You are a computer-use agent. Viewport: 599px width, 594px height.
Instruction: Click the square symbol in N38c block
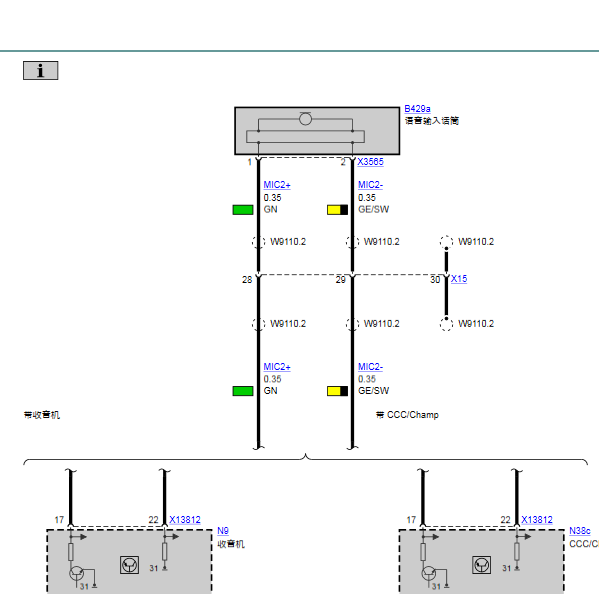tap(481, 565)
